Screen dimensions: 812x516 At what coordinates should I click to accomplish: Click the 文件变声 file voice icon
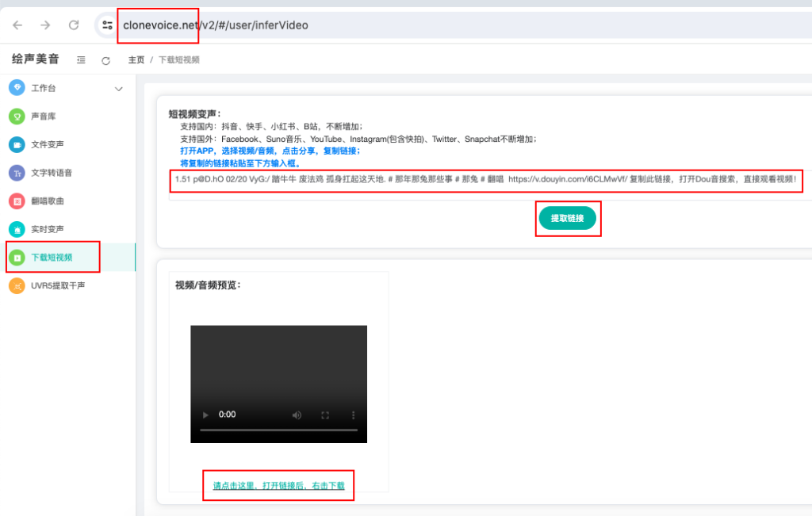tap(16, 144)
